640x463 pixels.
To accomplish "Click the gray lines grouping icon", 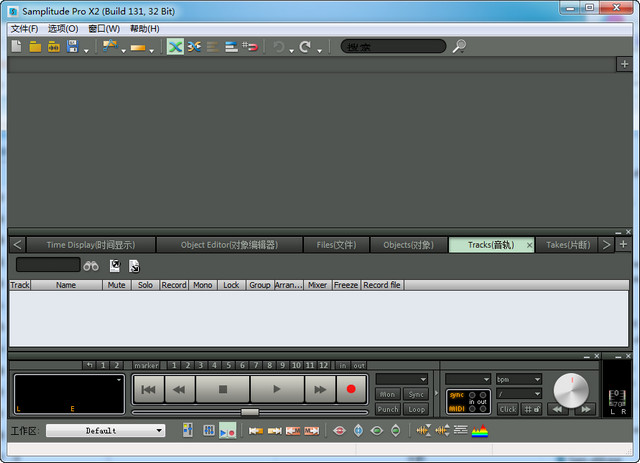I will (213, 47).
